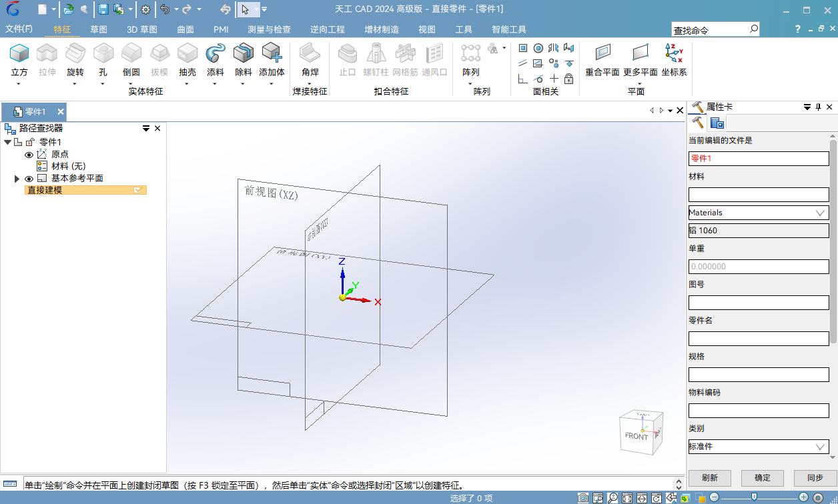
Task: Click the Save icon in quick access toolbar
Action: point(103,9)
